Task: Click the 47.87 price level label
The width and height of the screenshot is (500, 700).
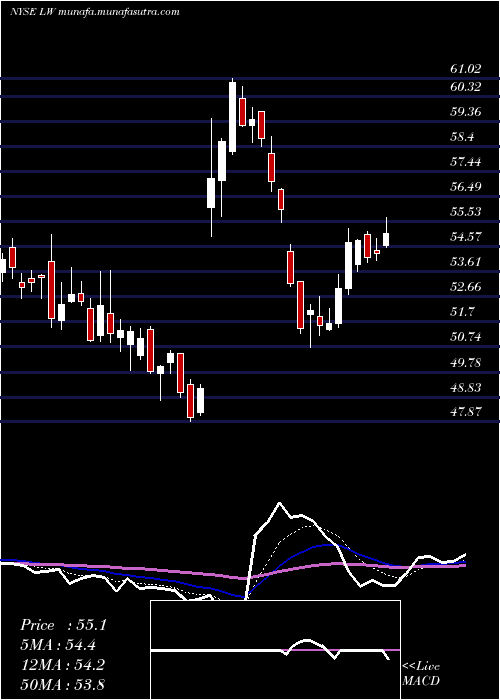Action: click(466, 412)
